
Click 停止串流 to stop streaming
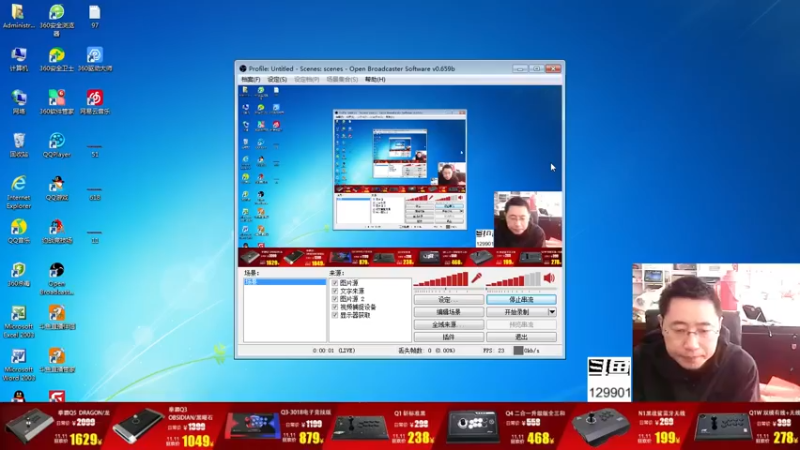(x=521, y=299)
